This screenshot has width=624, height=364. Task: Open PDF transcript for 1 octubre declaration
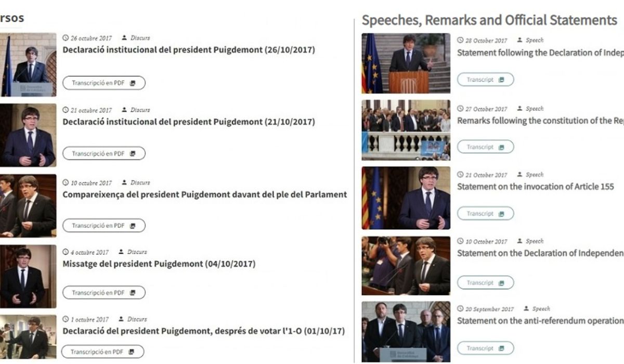click(102, 352)
